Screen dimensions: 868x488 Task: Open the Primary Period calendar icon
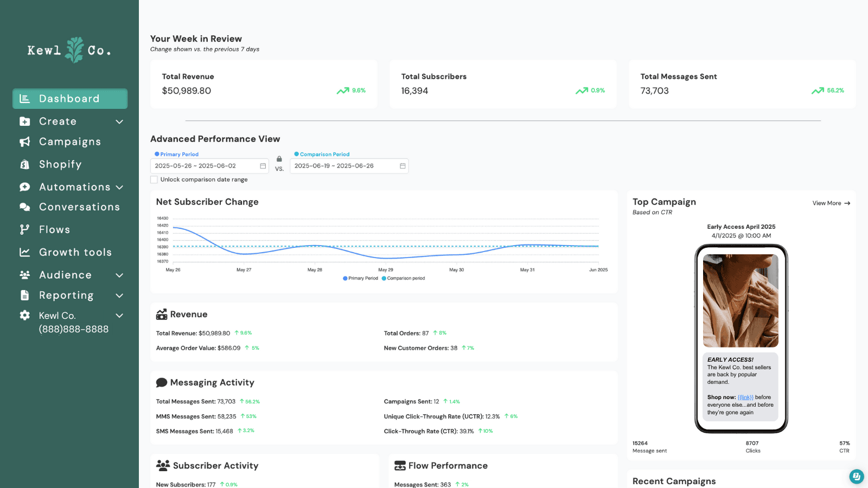(x=262, y=165)
